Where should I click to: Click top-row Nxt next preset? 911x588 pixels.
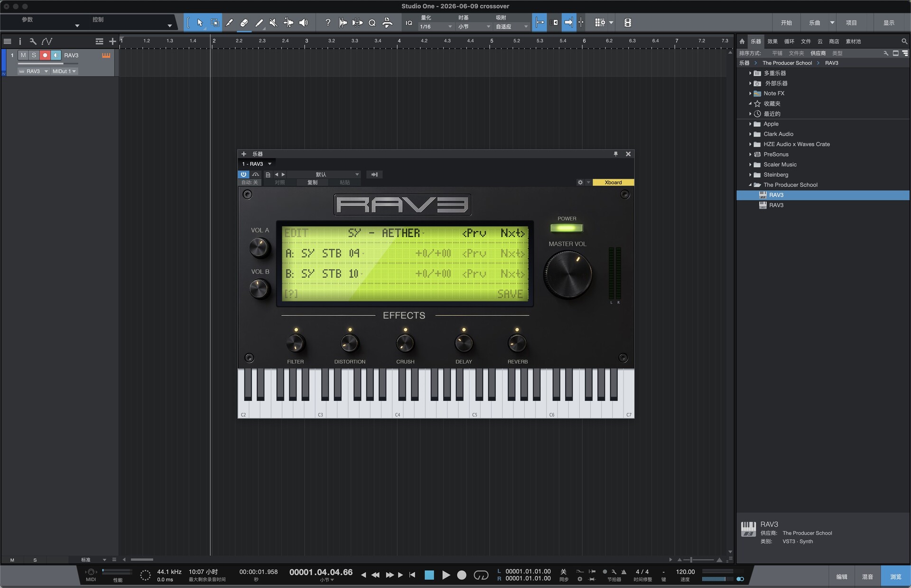pos(512,233)
